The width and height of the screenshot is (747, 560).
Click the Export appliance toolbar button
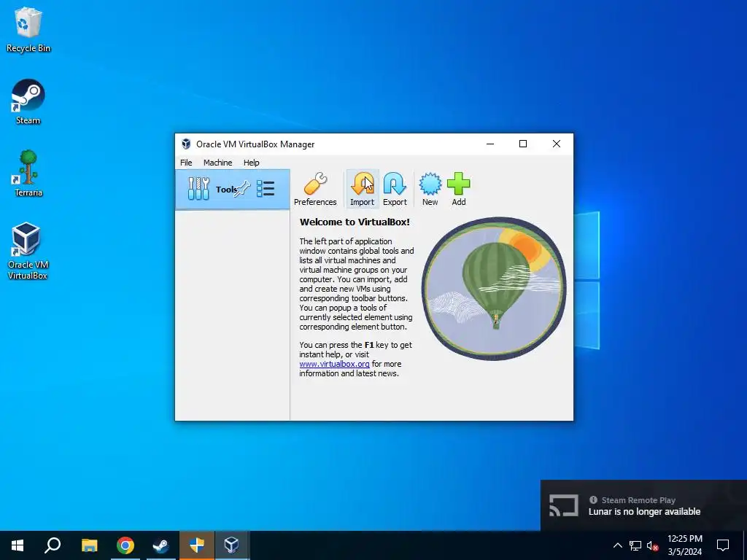(x=395, y=189)
